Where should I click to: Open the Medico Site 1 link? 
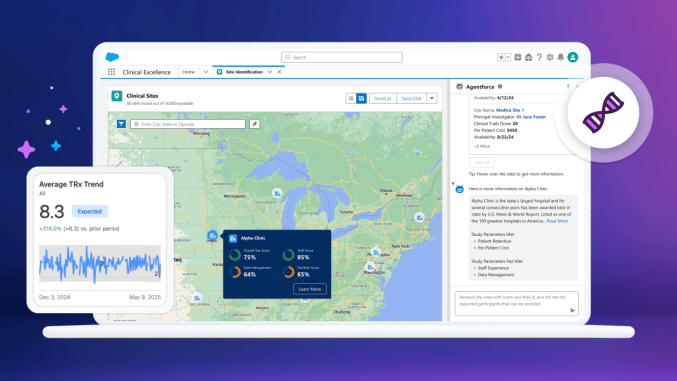point(510,110)
